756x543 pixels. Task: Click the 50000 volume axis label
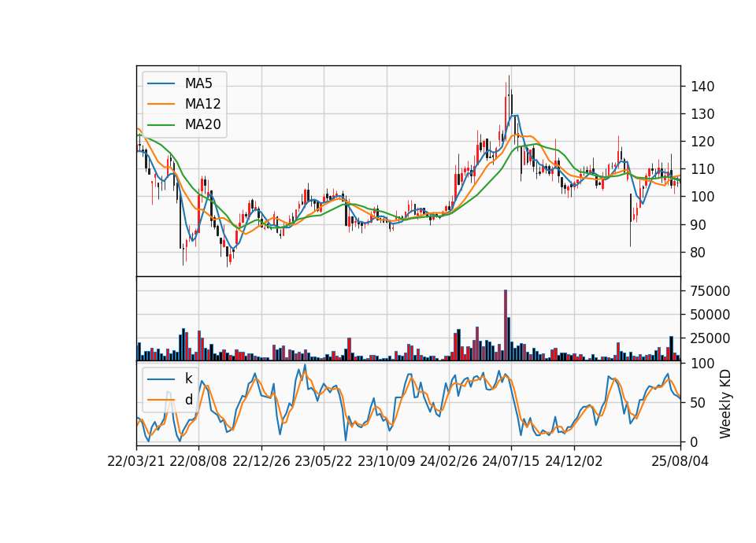(x=710, y=315)
